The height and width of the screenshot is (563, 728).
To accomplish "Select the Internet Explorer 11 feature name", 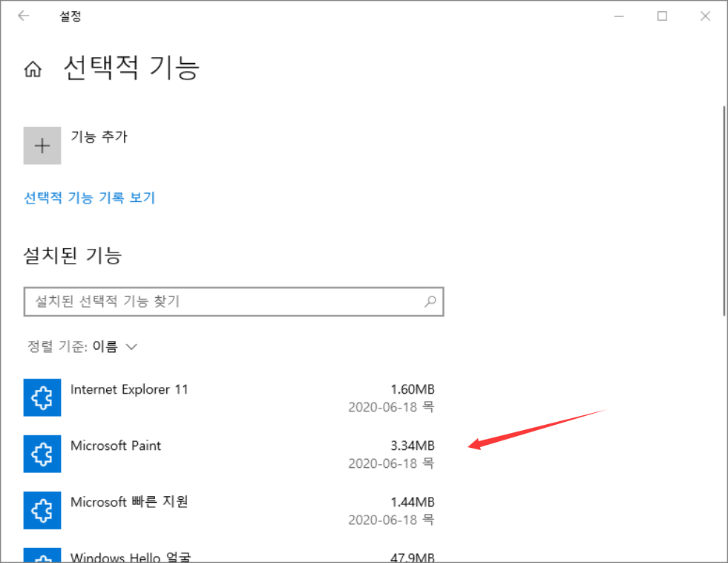I will [129, 389].
